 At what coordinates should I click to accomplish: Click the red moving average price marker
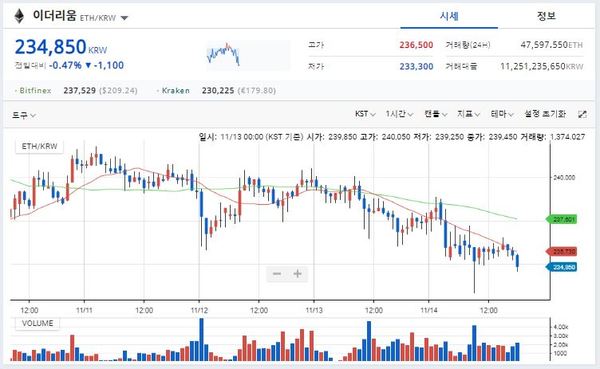click(x=561, y=251)
